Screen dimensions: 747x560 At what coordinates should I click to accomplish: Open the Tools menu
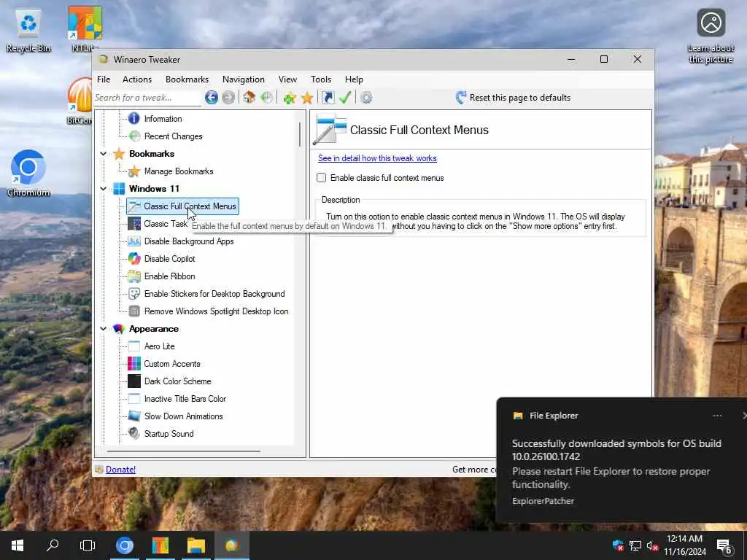(x=321, y=79)
